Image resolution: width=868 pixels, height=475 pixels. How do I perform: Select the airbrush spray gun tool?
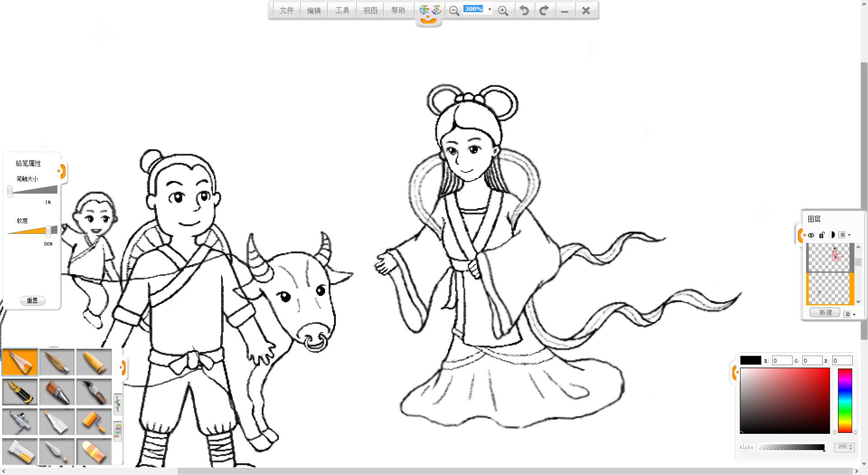tap(20, 422)
